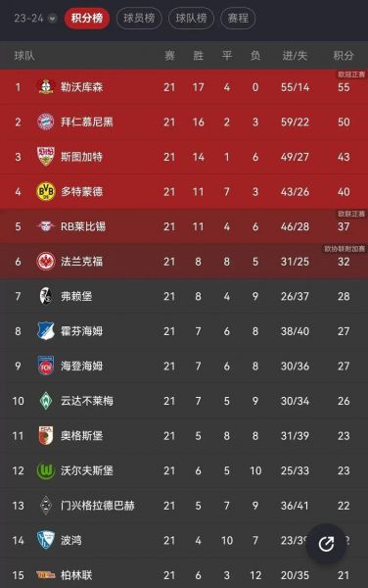Open the 23-24 season dropdown

pyautogui.click(x=35, y=18)
